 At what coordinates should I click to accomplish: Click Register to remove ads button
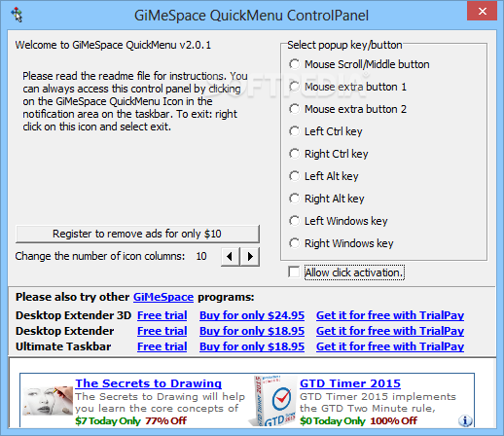137,234
